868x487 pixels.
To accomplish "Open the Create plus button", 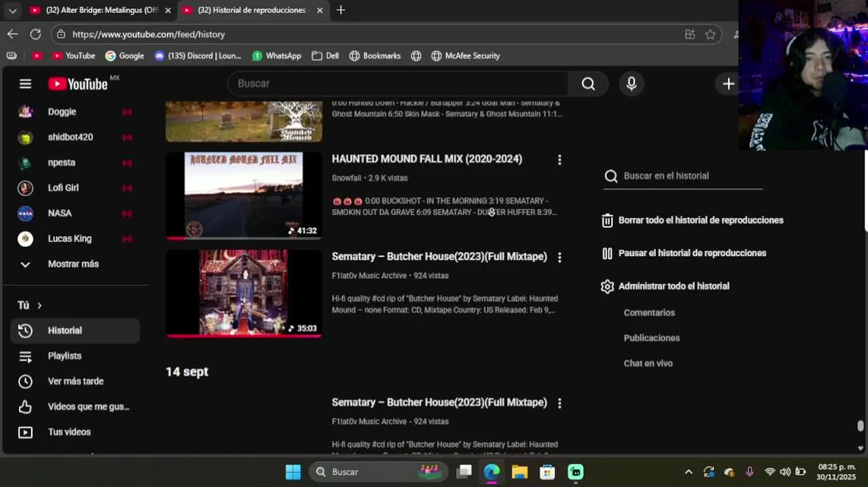I will [x=728, y=84].
